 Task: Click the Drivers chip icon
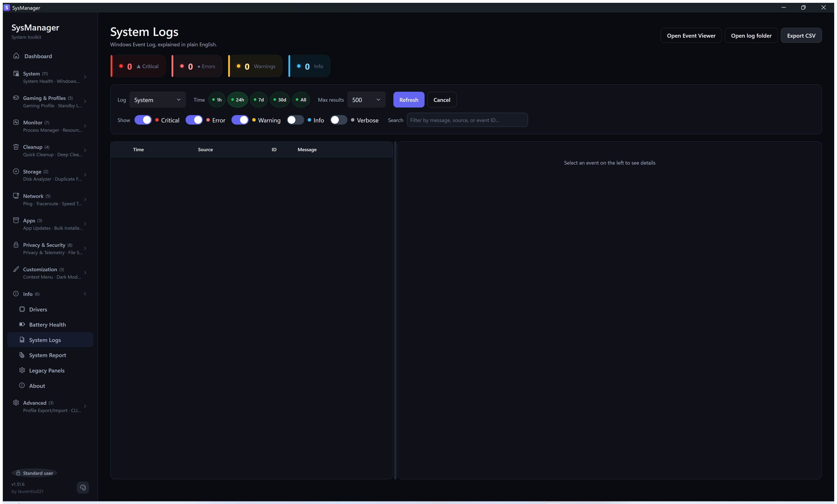point(22,309)
